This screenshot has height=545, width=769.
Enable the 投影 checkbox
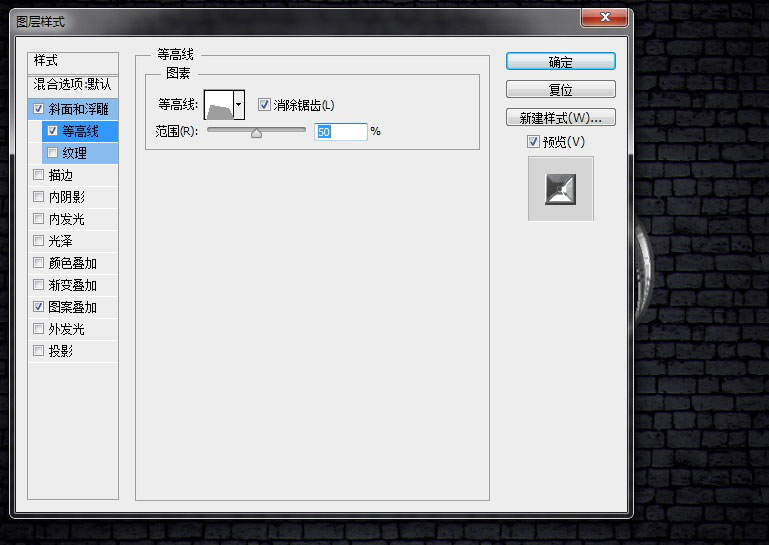click(38, 350)
